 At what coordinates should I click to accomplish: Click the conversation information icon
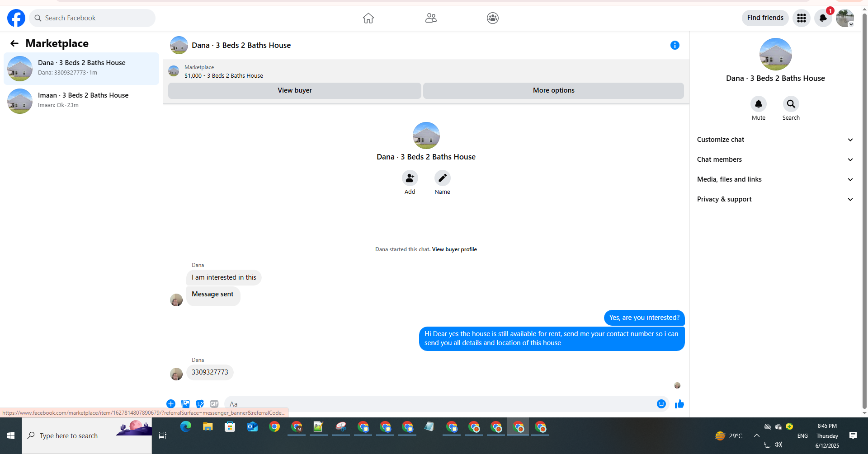[675, 45]
